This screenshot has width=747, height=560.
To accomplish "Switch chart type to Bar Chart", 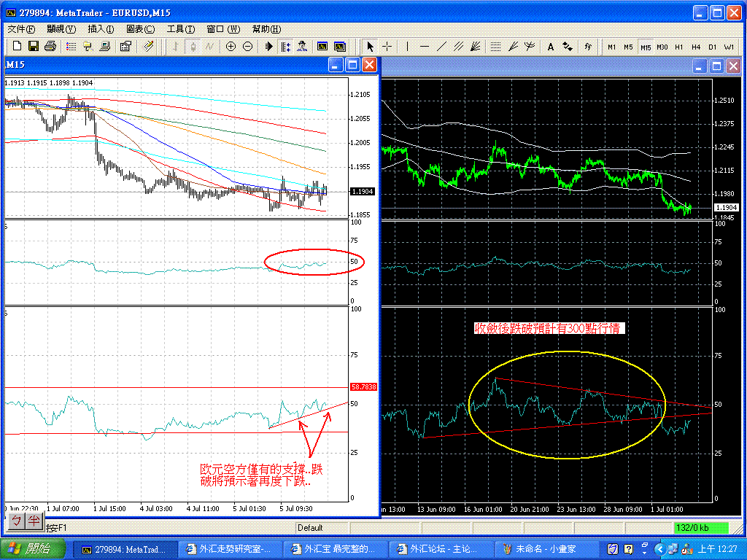I will pyautogui.click(x=176, y=46).
